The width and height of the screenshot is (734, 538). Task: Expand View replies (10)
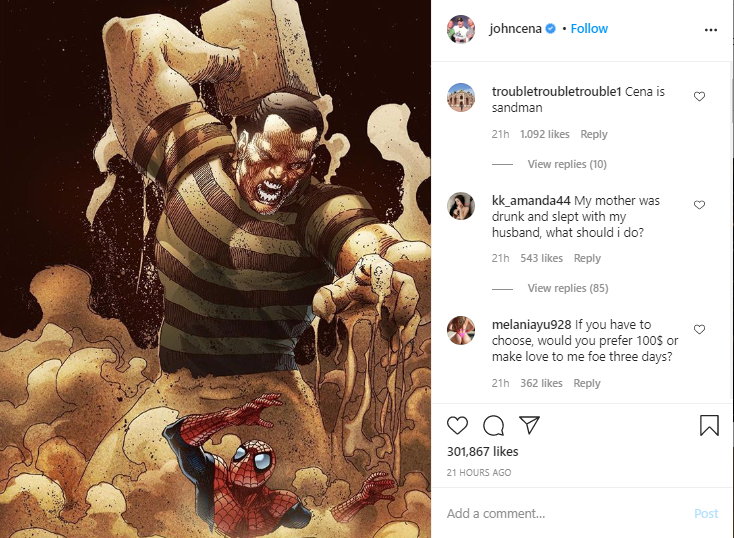pyautogui.click(x=567, y=164)
